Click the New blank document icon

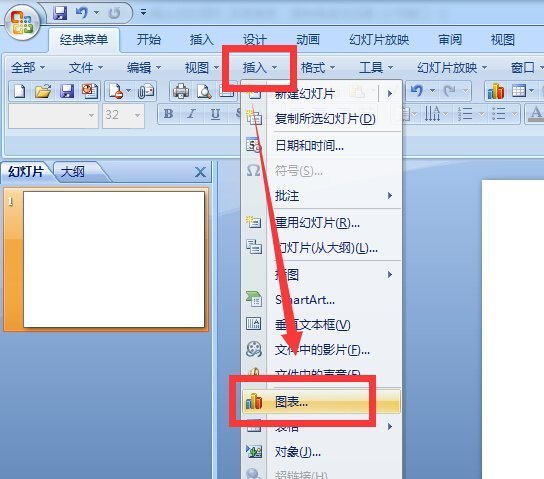click(x=19, y=92)
